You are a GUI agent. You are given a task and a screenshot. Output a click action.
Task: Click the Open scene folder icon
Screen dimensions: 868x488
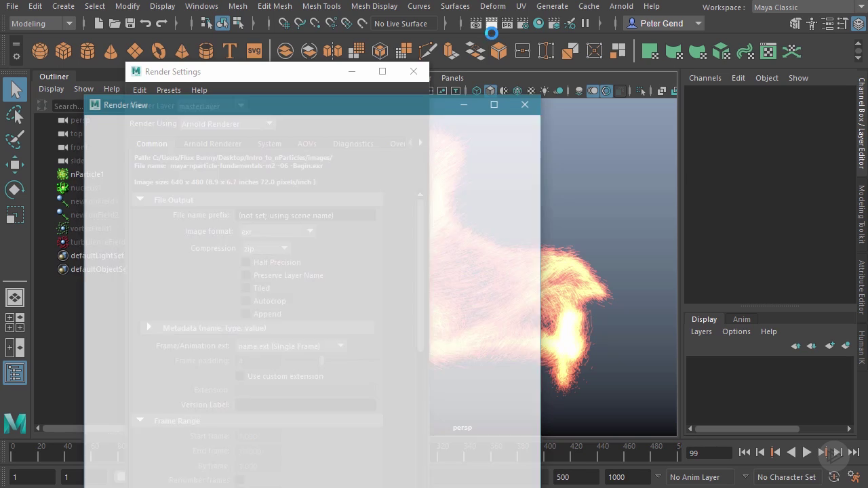coord(115,24)
